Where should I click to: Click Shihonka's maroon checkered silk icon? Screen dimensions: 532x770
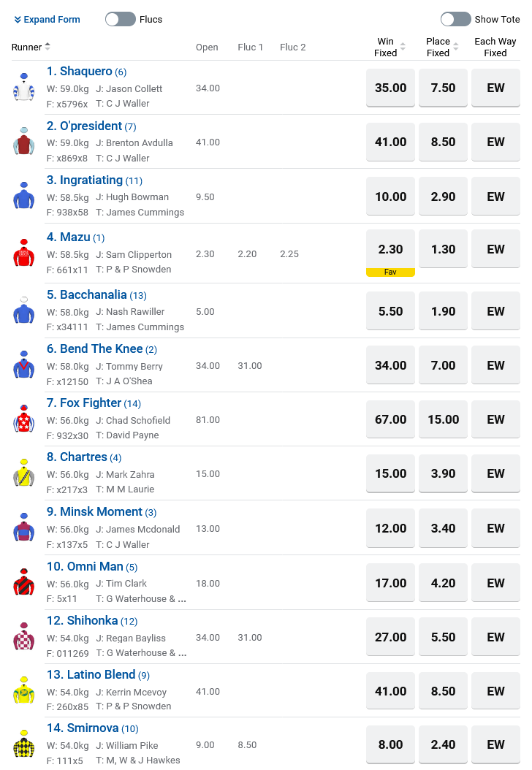click(24, 636)
